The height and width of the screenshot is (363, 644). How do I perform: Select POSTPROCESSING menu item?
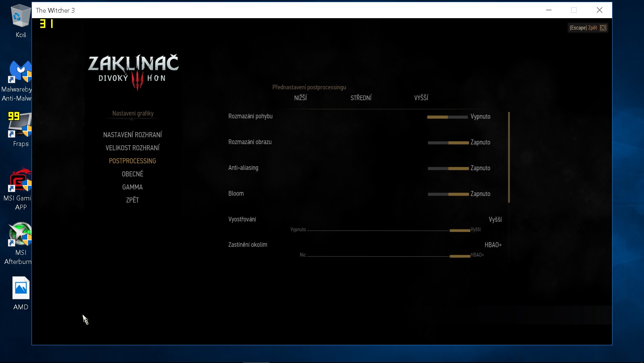(132, 161)
